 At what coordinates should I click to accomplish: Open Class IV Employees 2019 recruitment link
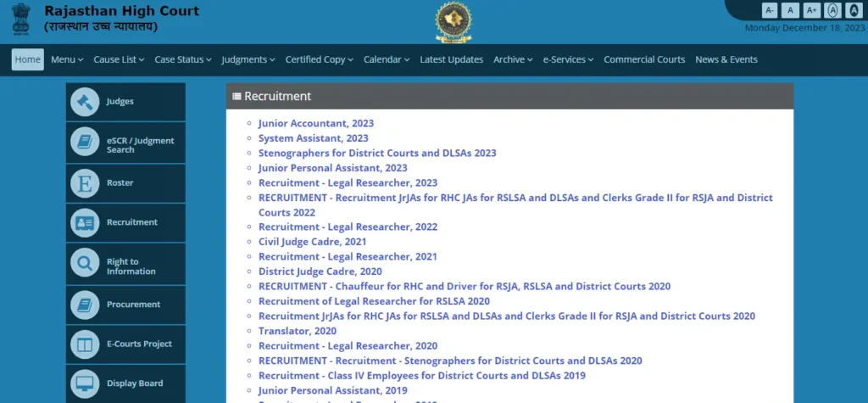(x=422, y=376)
